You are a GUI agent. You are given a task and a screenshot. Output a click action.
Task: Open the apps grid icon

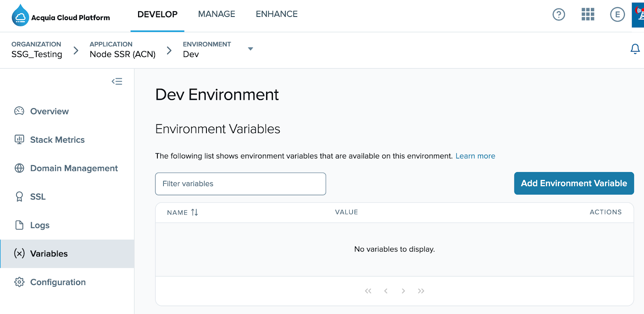[588, 14]
